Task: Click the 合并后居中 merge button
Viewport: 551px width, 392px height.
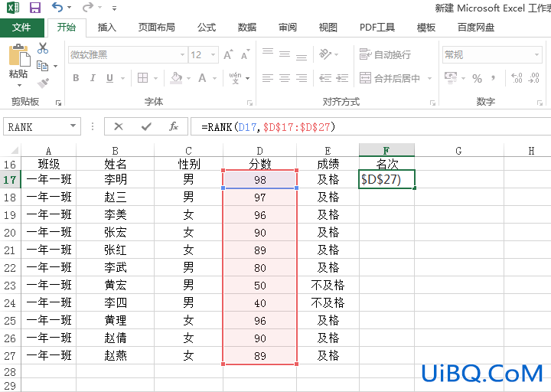Action: [390, 78]
